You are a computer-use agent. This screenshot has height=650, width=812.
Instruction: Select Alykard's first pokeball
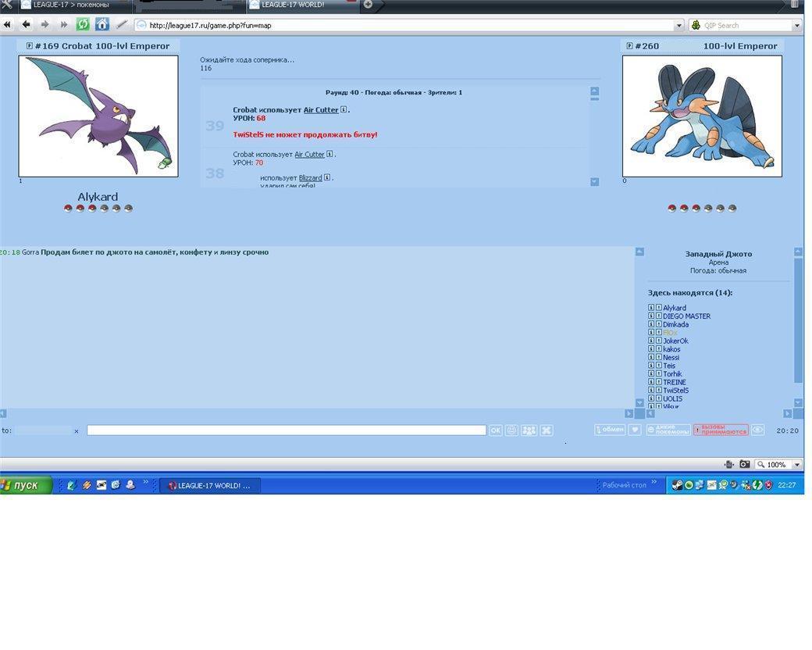tap(68, 209)
